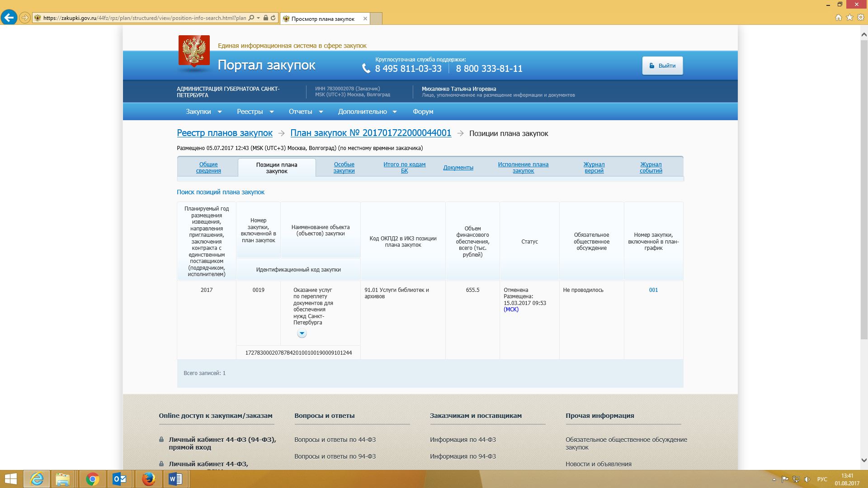Open the 'Форум' menu item
868x488 pixels.
(x=423, y=112)
